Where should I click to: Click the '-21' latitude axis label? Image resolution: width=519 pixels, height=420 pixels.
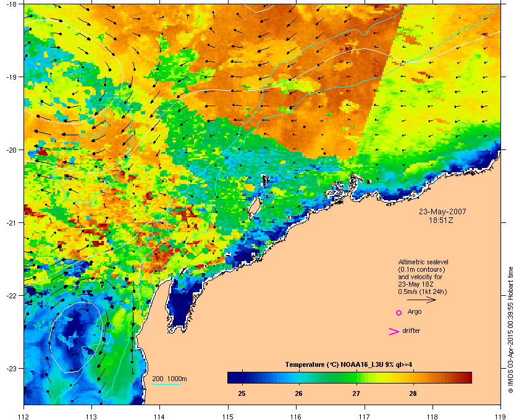[x=11, y=223]
